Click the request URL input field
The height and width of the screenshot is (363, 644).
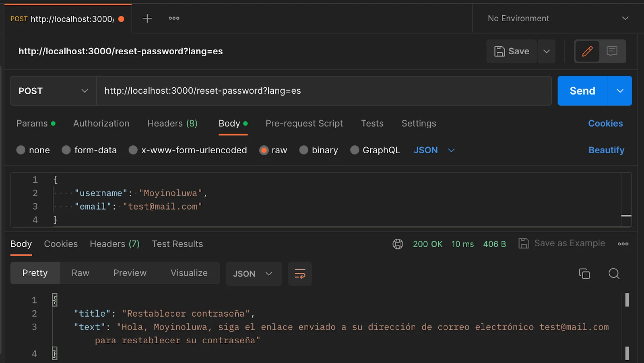pyautogui.click(x=323, y=91)
